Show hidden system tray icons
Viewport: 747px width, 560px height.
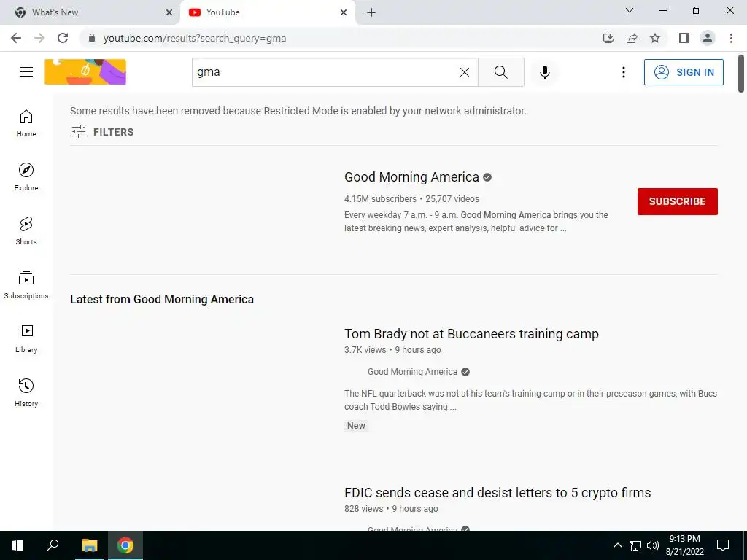617,545
